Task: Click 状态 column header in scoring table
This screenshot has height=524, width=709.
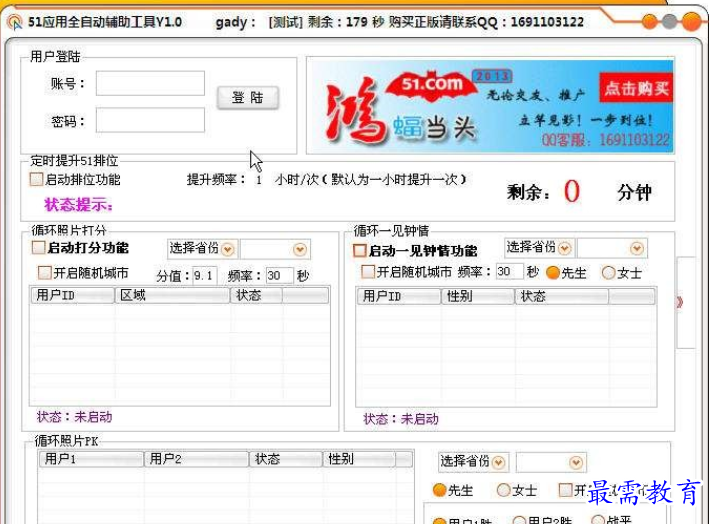Action: (256, 295)
